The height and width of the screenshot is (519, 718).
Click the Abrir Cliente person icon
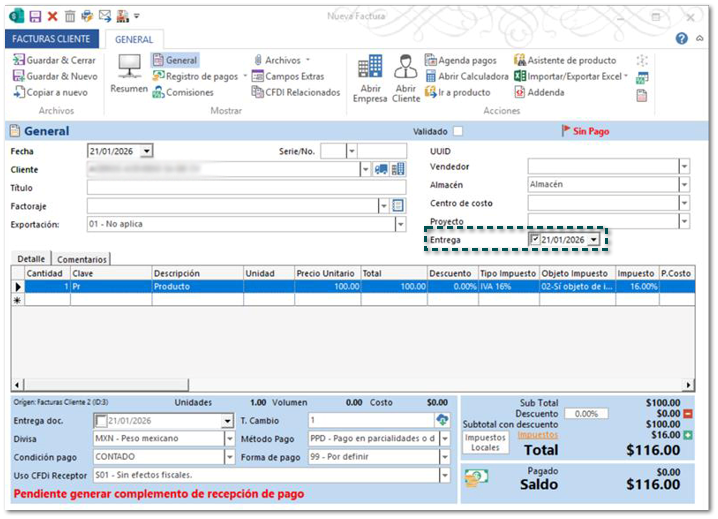point(405,68)
